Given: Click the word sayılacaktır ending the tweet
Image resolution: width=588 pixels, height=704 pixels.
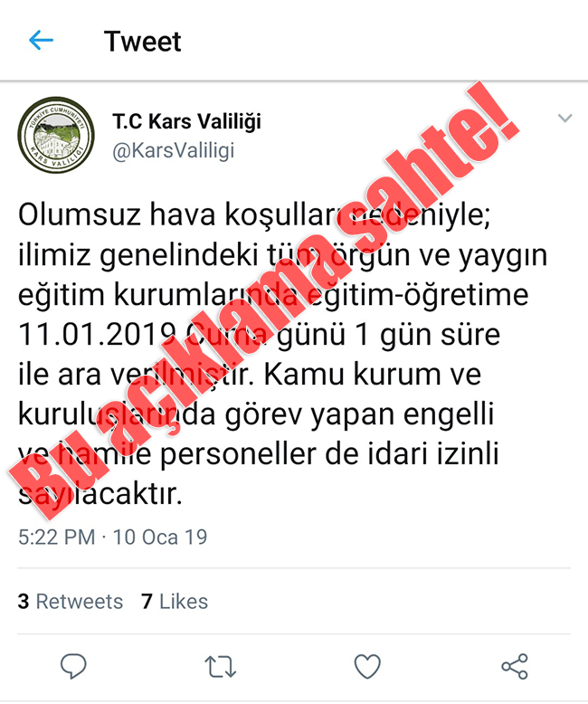Looking at the screenshot, I should point(100,494).
